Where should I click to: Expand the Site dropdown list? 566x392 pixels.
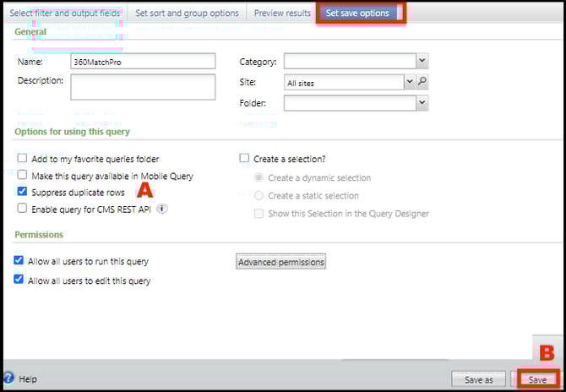pos(410,82)
